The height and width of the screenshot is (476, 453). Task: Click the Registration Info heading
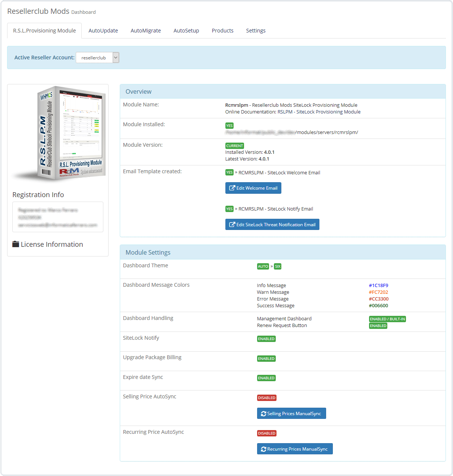(x=38, y=195)
